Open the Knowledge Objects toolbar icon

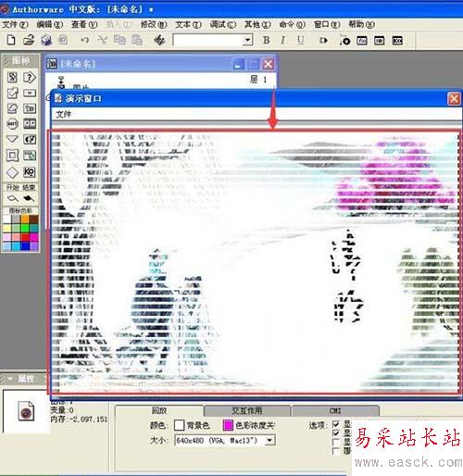[397, 41]
